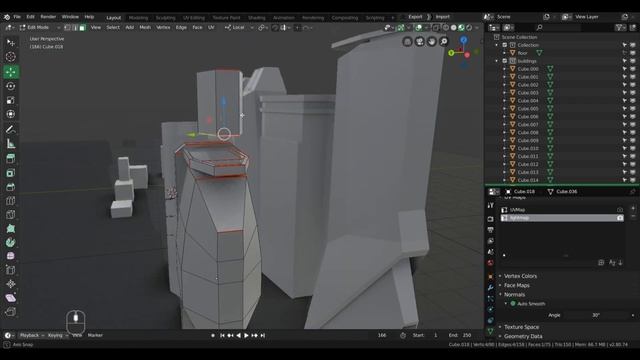This screenshot has width=640, height=360.
Task: Enable Vertex select mode
Action: click(x=68, y=28)
